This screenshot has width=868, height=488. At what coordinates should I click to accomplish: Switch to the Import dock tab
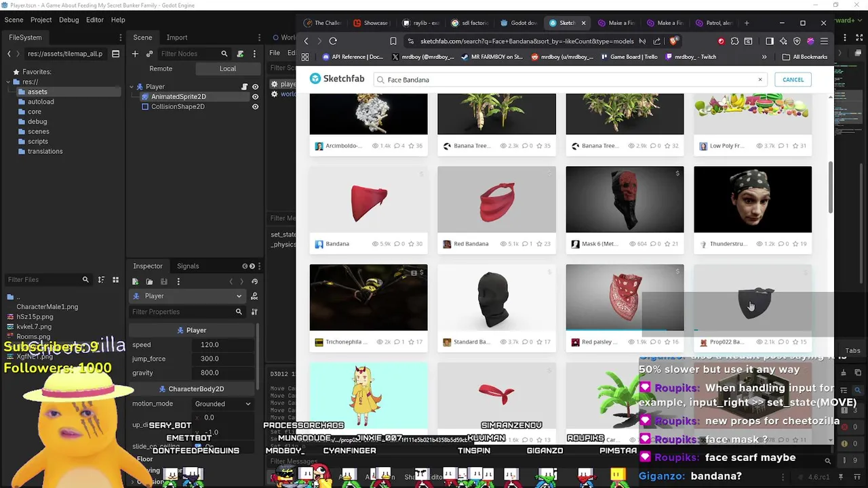177,37
